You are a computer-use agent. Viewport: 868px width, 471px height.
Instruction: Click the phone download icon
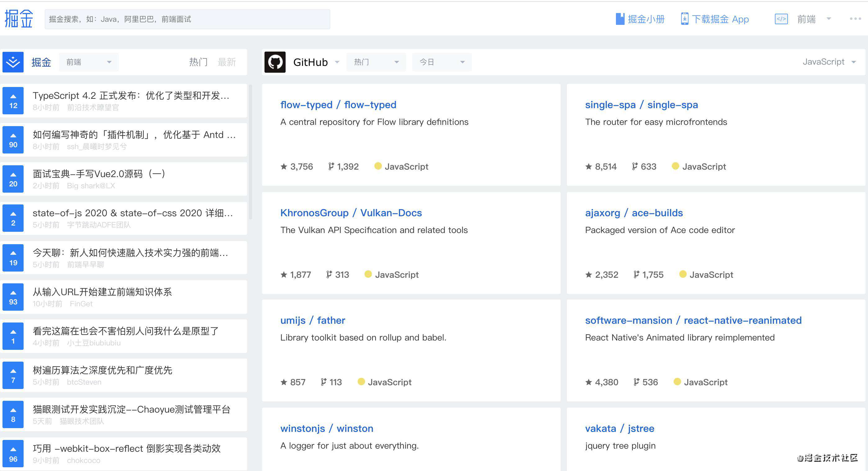coord(684,19)
